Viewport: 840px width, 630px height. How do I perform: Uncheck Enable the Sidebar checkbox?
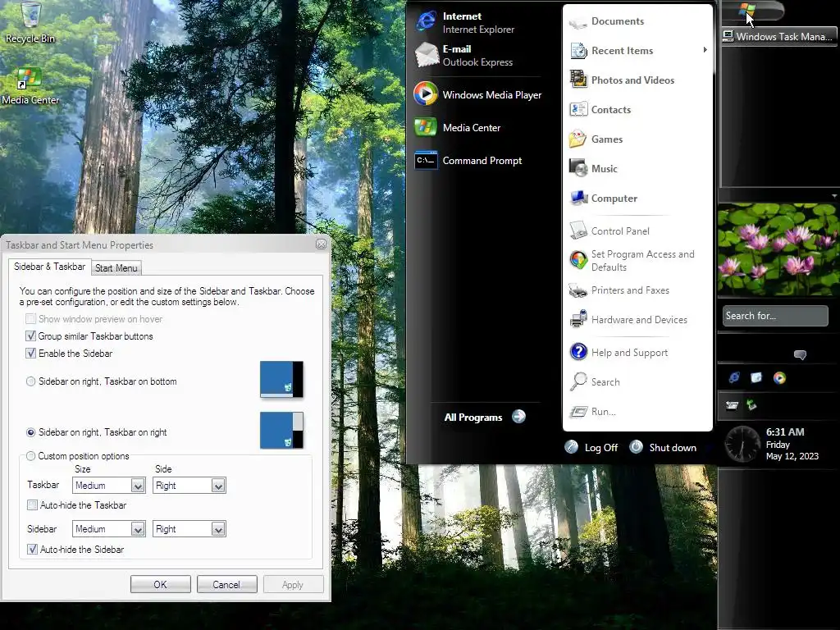tap(31, 353)
